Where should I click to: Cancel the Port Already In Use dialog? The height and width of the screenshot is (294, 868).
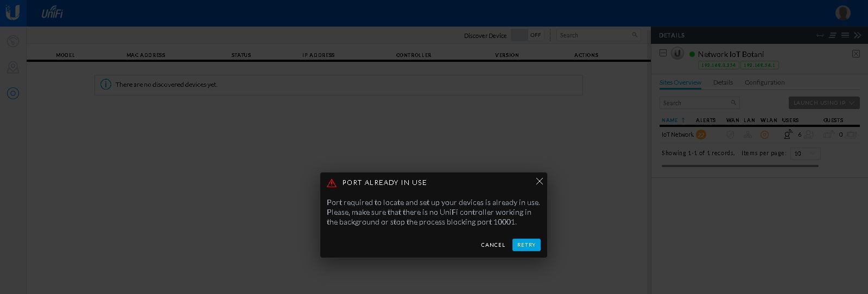[493, 245]
